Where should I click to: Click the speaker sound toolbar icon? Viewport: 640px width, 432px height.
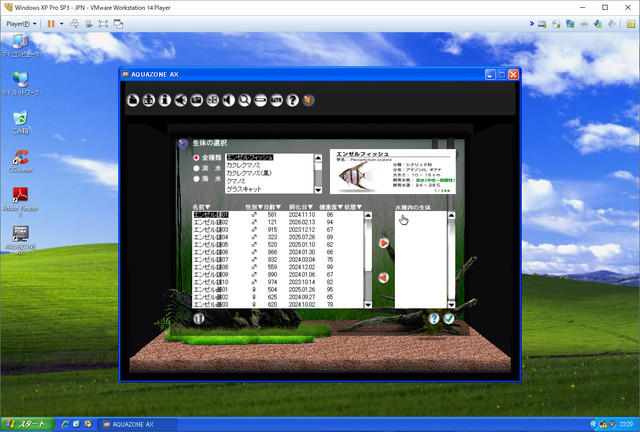229,100
